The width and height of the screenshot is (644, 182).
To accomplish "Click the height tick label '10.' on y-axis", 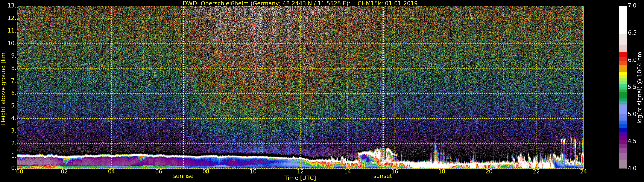I will point(12,43).
